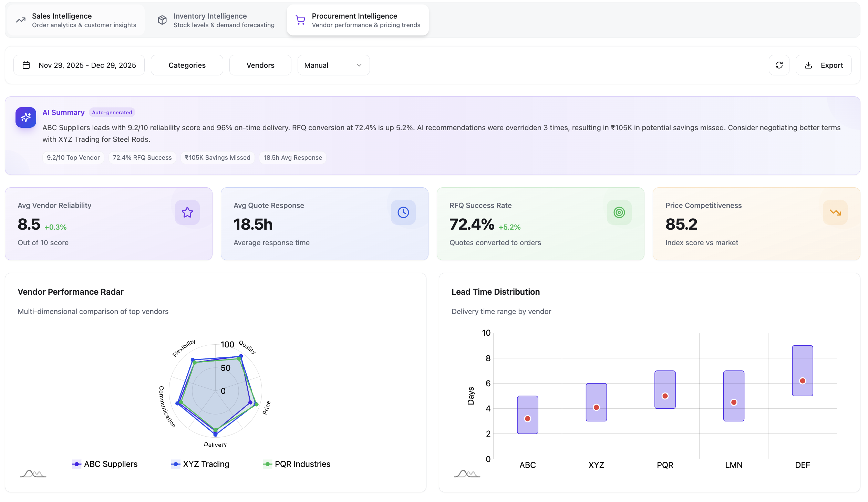Click the calendar icon in date filter

tap(26, 65)
